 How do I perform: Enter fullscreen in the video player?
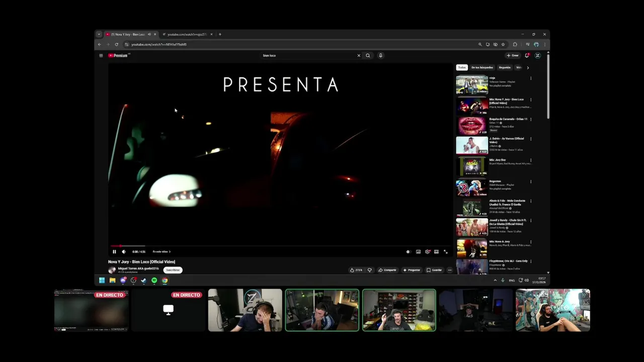[445, 252]
